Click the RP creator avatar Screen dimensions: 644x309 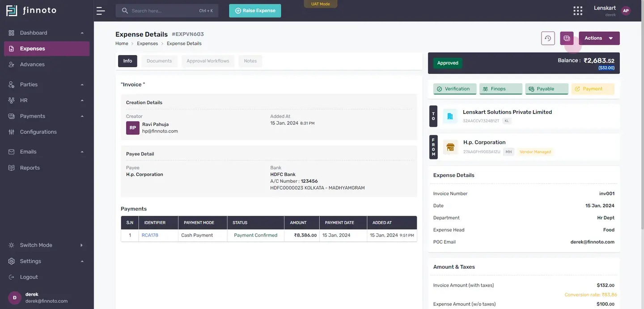133,128
